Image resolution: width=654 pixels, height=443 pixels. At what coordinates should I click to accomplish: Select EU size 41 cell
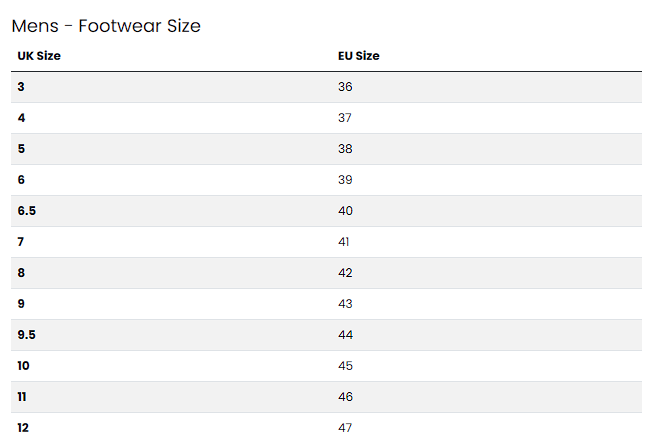point(345,242)
